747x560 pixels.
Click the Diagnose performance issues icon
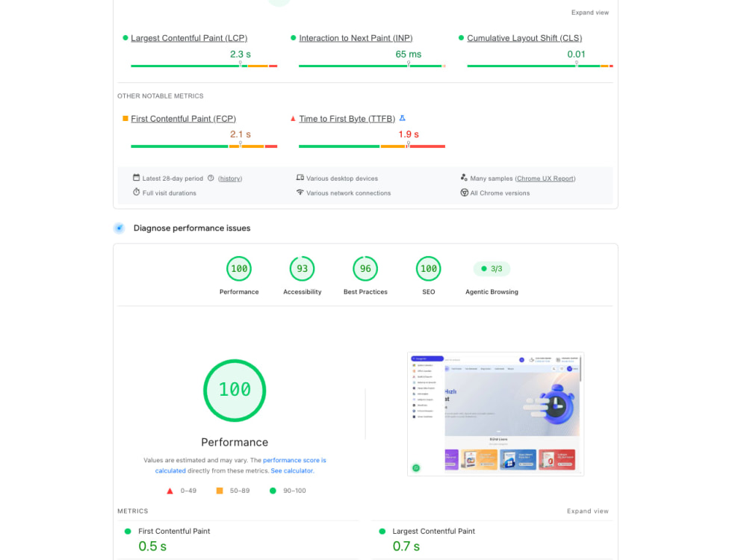pos(119,228)
